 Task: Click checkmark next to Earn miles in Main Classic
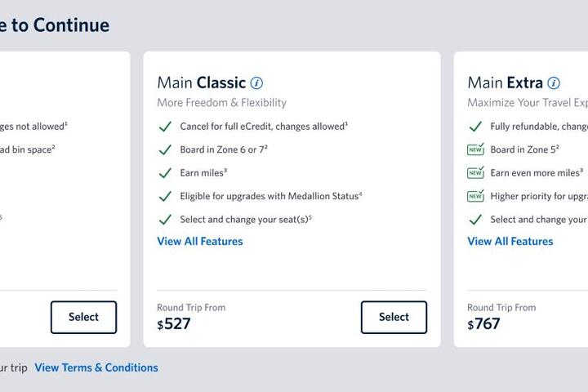point(165,173)
